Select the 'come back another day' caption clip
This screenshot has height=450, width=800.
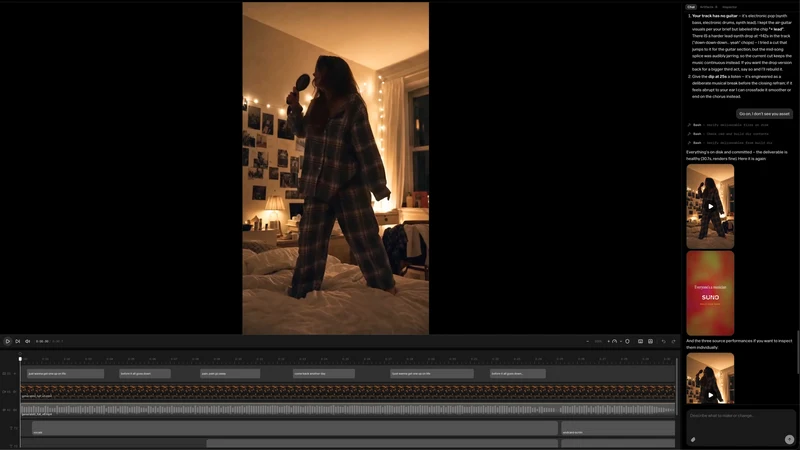324,373
